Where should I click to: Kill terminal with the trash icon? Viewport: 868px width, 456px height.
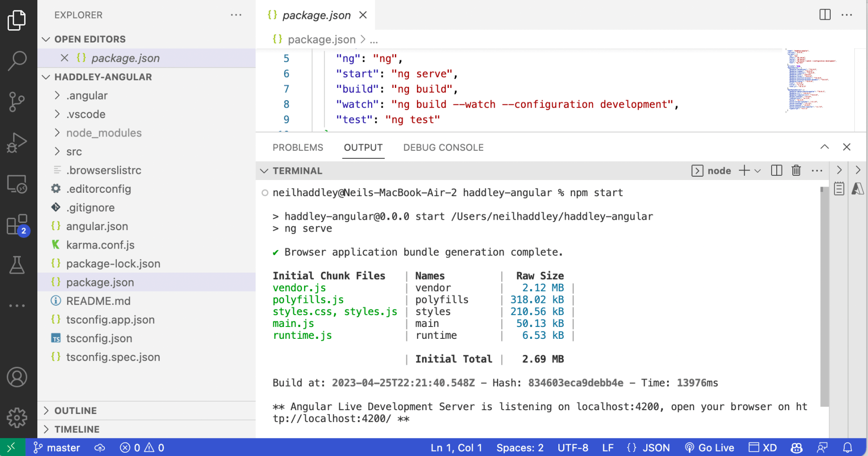[796, 171]
